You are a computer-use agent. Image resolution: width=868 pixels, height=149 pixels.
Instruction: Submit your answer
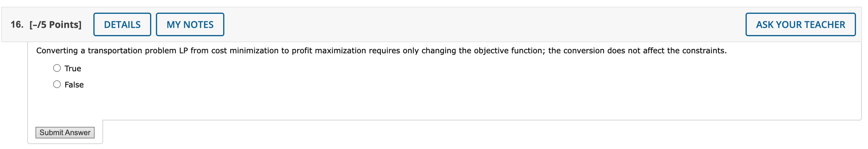point(65,133)
